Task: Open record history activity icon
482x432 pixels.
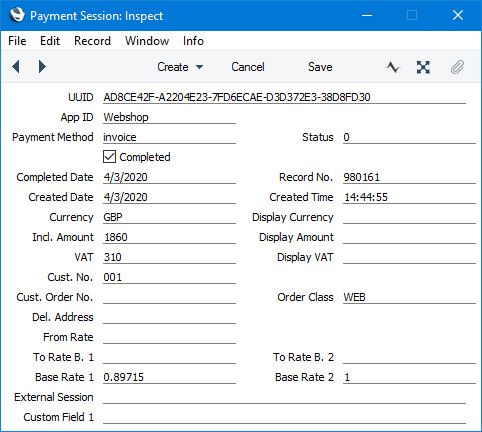Action: point(393,67)
